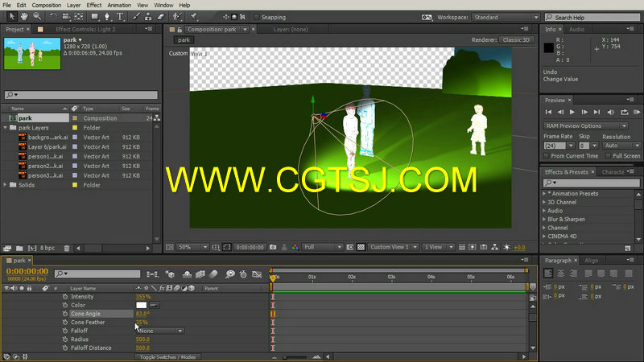Image resolution: width=644 pixels, height=362 pixels.
Task: Select the Rectangle shape tool
Action: click(x=95, y=17)
